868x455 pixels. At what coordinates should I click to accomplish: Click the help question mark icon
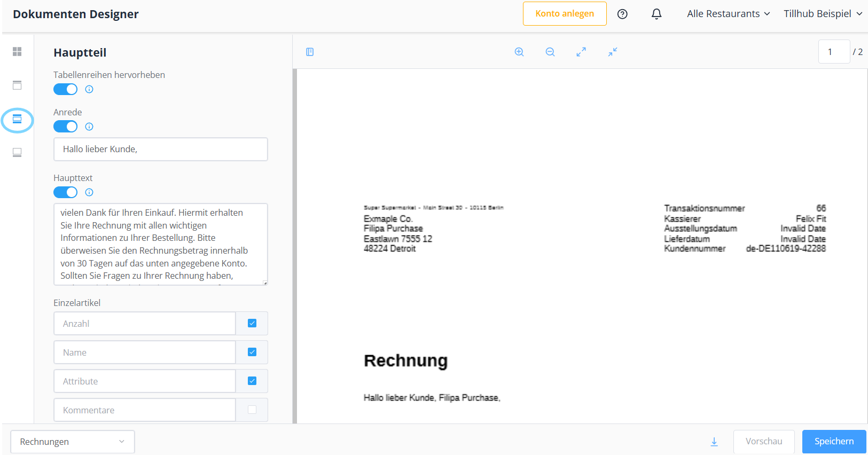point(622,14)
